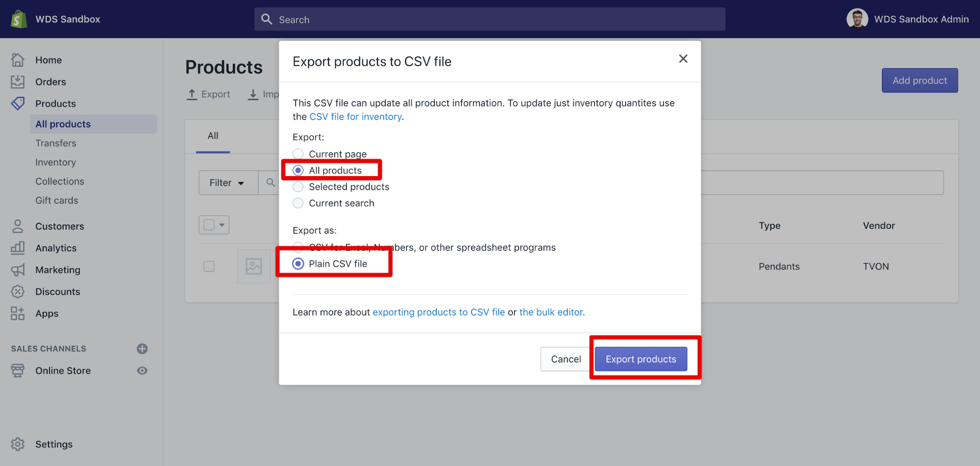Screen dimensions: 980x466
Task: Expand the bulk select checkbox dropdown
Action: (x=222, y=225)
